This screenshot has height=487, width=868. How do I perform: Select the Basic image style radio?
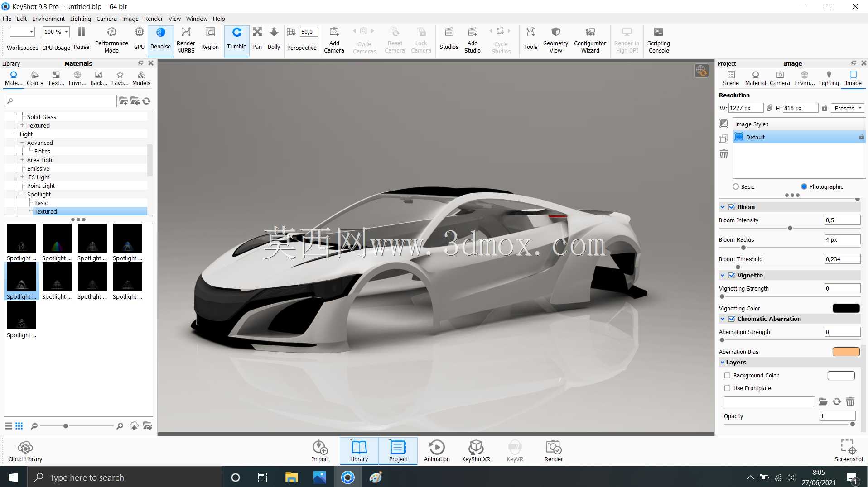[x=736, y=186]
